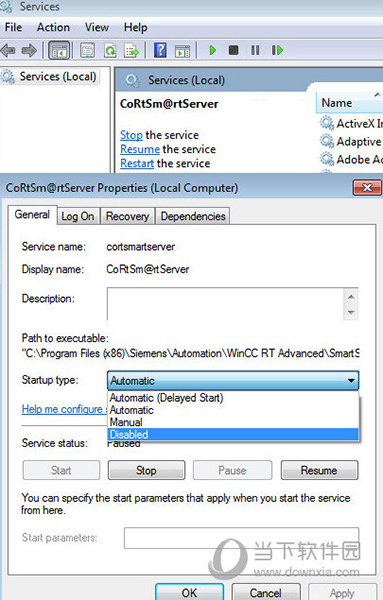Click the Back arrow in Services toolbar

pos(8,50)
